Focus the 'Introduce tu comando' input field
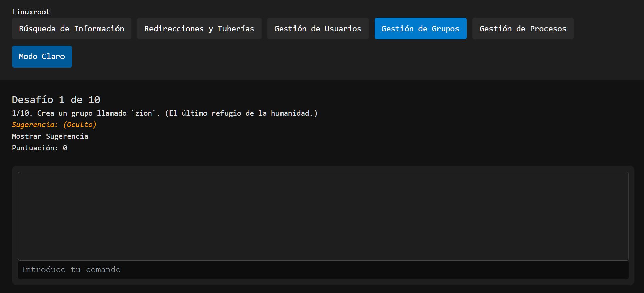 click(x=323, y=270)
